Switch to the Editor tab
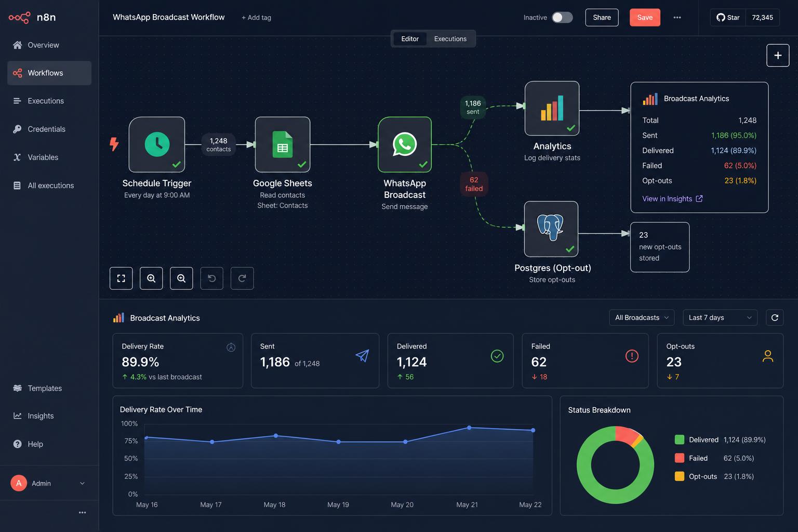Viewport: 798px width, 532px height. point(410,39)
